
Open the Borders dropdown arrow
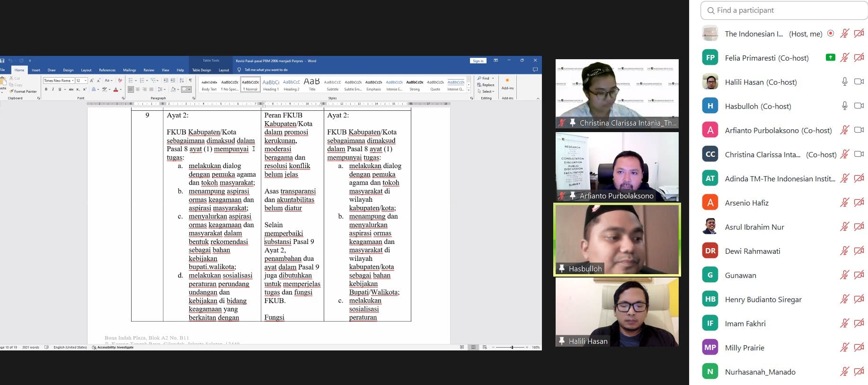pos(190,89)
